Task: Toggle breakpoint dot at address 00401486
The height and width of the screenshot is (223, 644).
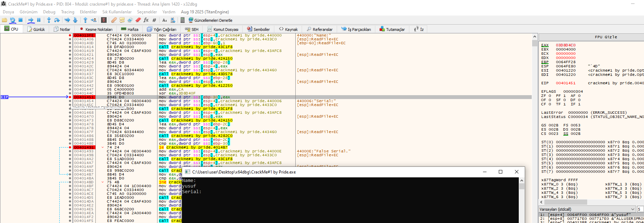Action: click(x=70, y=136)
